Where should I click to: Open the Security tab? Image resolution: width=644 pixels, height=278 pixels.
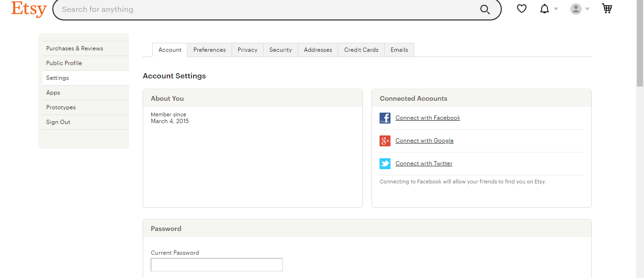tap(281, 50)
